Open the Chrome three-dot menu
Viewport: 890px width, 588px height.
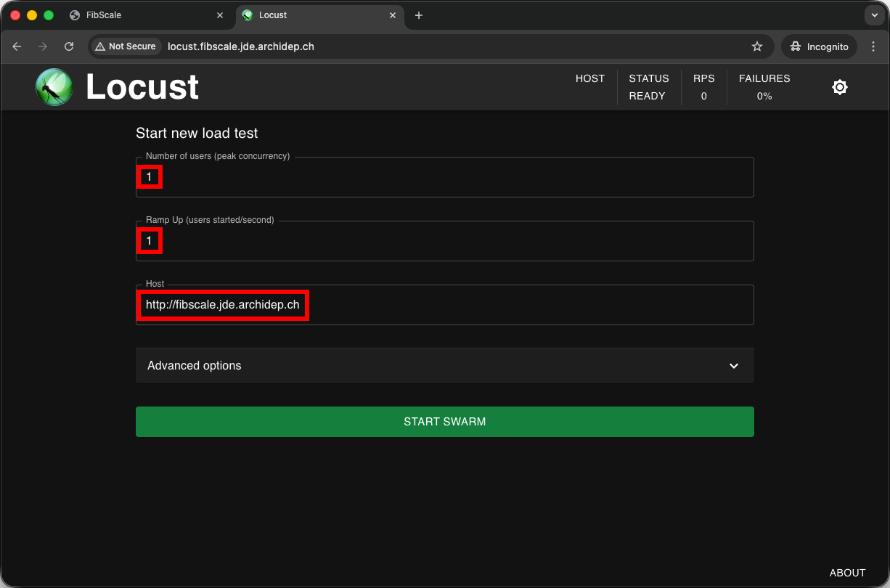(873, 46)
